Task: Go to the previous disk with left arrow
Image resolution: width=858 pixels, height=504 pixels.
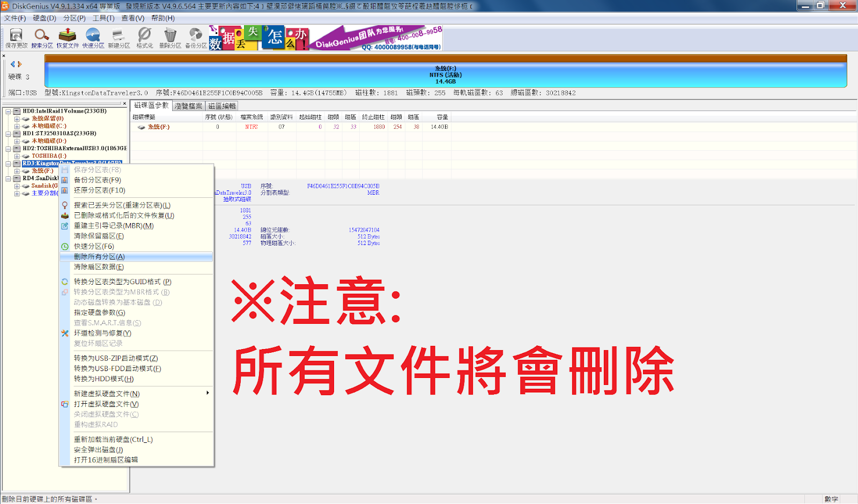Action: click(x=13, y=64)
